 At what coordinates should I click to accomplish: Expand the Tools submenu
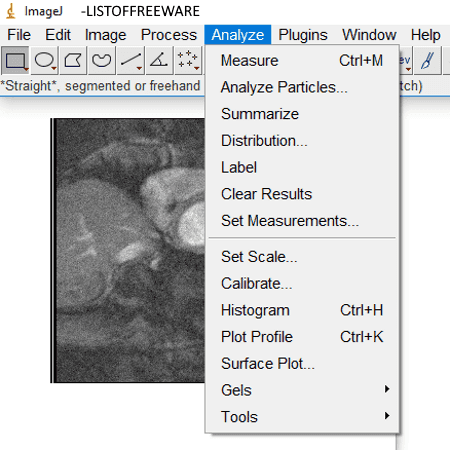(302, 417)
